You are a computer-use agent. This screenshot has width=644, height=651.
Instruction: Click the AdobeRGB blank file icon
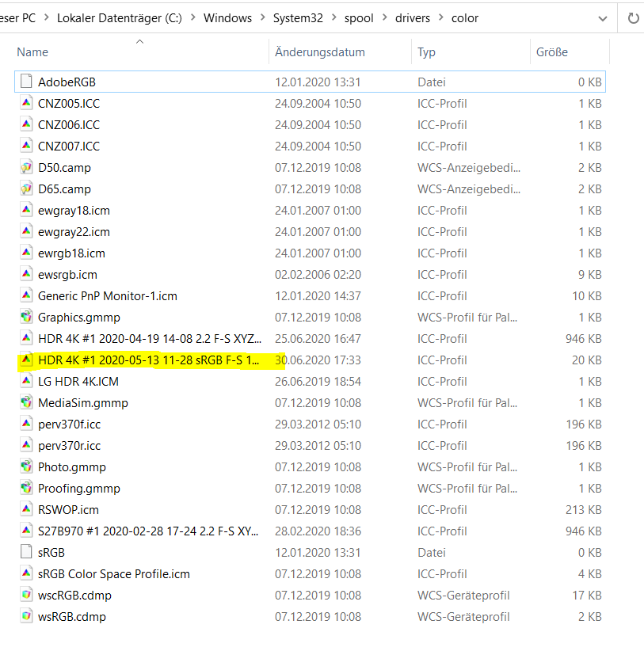[25, 82]
